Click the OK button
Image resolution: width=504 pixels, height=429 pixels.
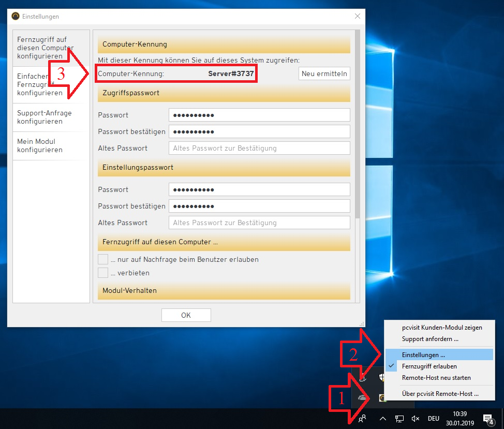tap(186, 315)
